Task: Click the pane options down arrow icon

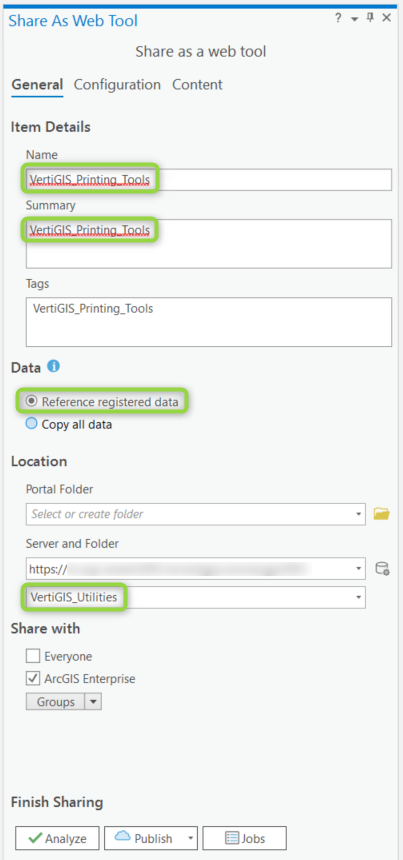Action: click(x=354, y=20)
